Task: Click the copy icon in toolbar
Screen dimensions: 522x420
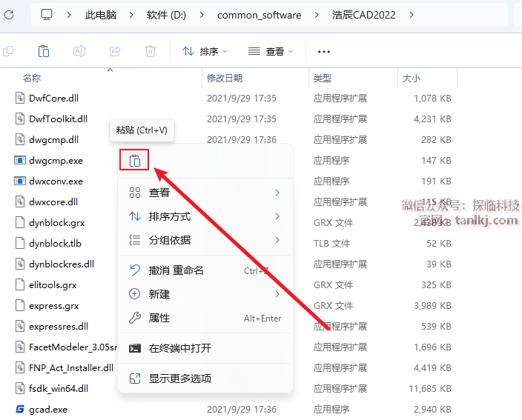Action: tap(8, 51)
